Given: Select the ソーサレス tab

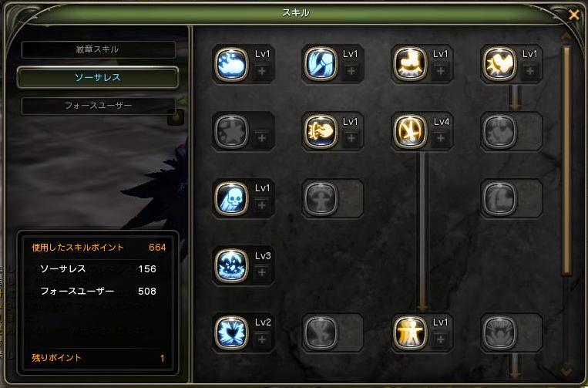Looking at the screenshot, I should point(98,77).
